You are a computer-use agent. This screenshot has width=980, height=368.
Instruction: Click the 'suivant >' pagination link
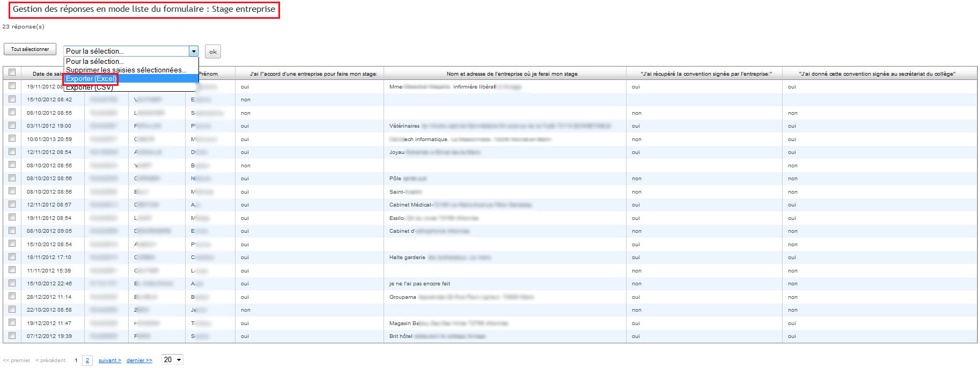[109, 360]
